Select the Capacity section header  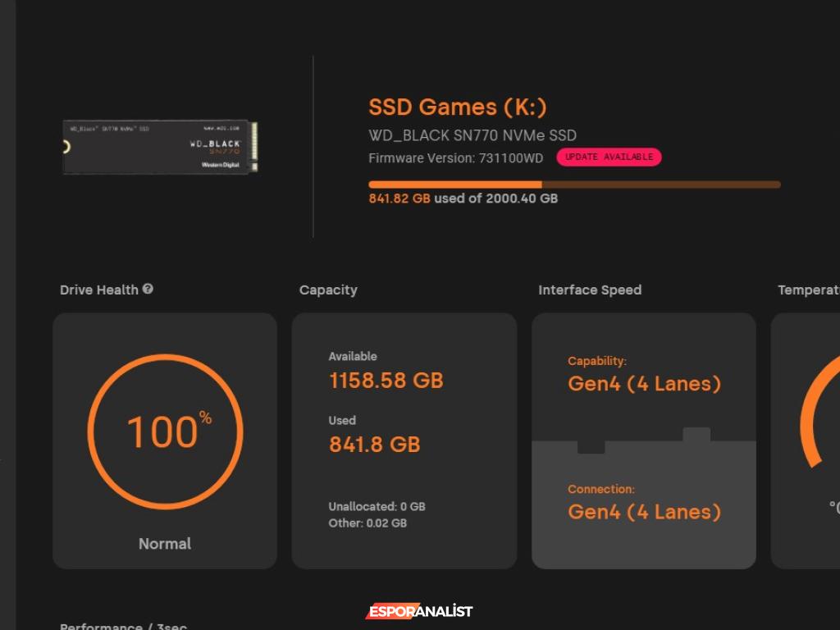point(327,289)
